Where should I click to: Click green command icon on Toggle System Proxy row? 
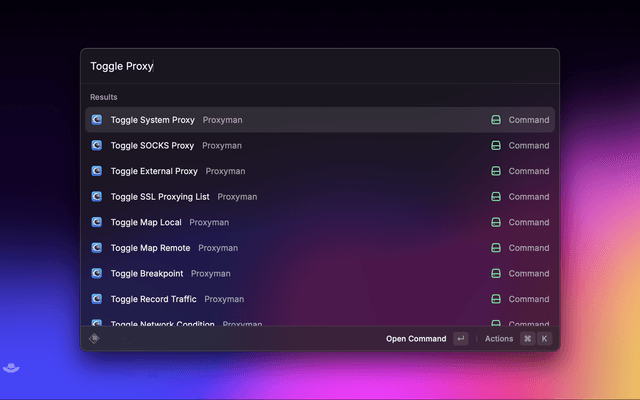pos(495,120)
